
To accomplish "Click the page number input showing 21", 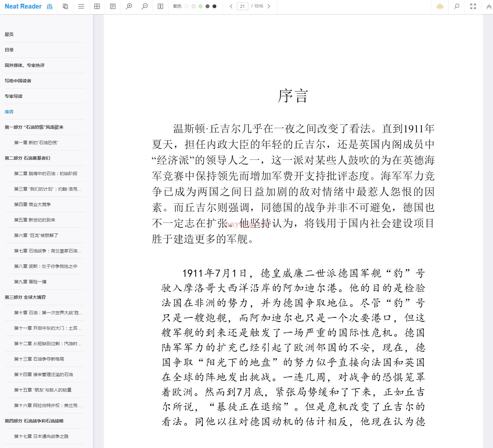I will coord(242,6).
